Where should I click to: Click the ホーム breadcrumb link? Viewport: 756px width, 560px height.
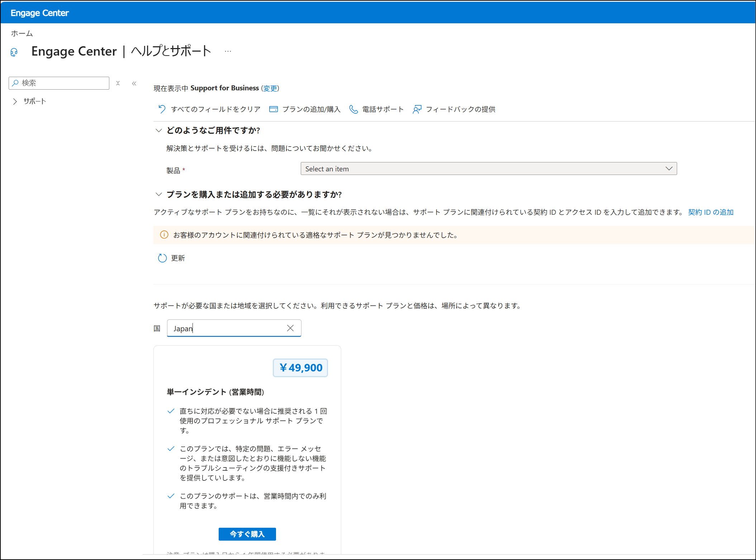22,34
